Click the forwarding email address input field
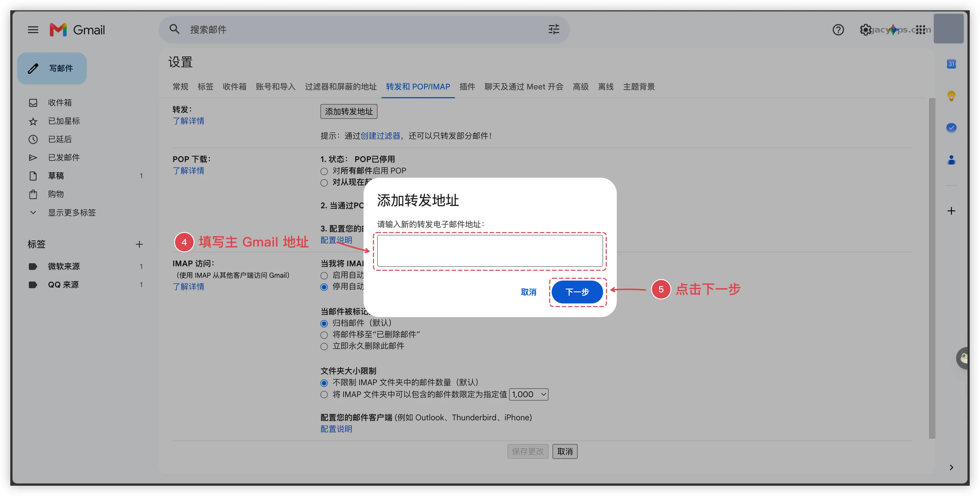The width and height of the screenshot is (980, 496). (490, 251)
